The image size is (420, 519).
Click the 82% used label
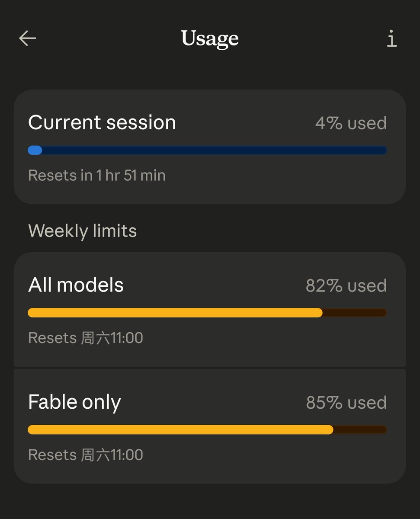pos(346,285)
